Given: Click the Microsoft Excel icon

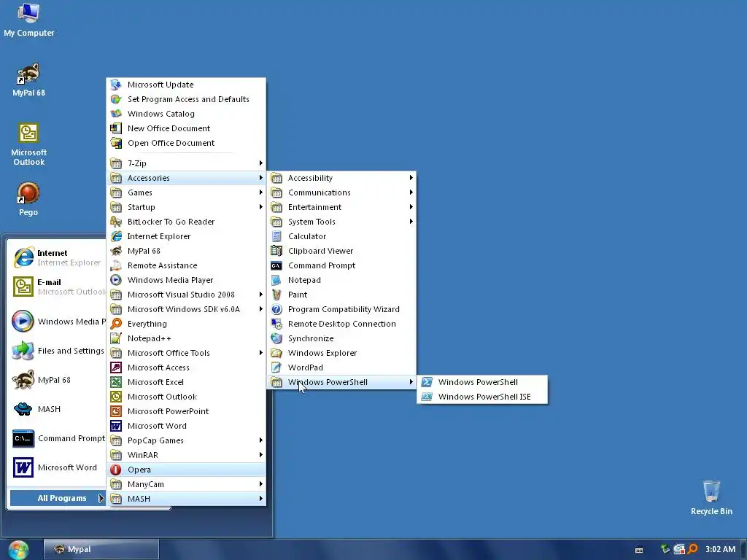Looking at the screenshot, I should [x=116, y=382].
